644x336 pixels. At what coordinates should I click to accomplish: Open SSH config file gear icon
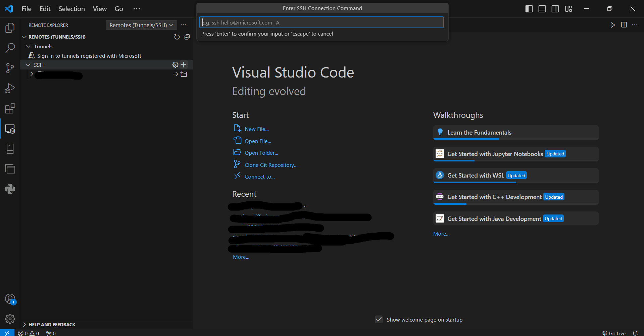click(175, 65)
